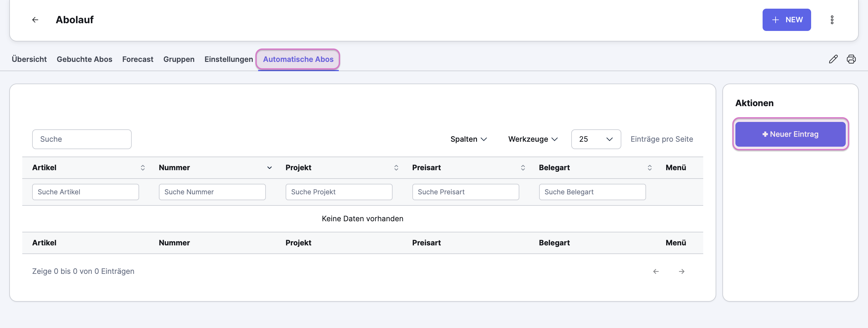Click the footer Artikel column label
Image resolution: width=868 pixels, height=328 pixels.
[x=44, y=243]
